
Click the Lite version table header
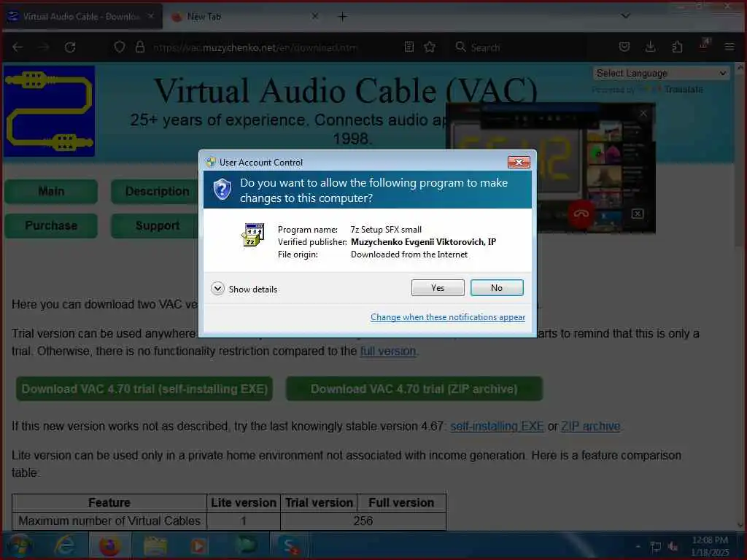[x=244, y=503]
